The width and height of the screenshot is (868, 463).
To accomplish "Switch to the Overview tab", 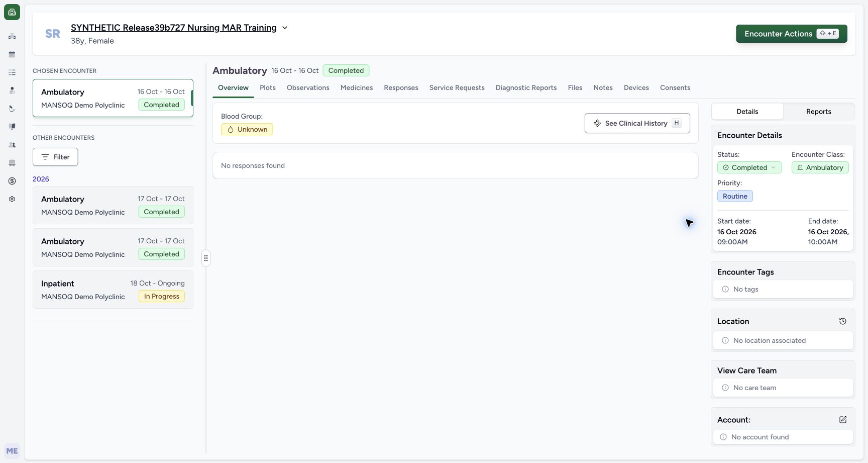I will click(x=233, y=87).
